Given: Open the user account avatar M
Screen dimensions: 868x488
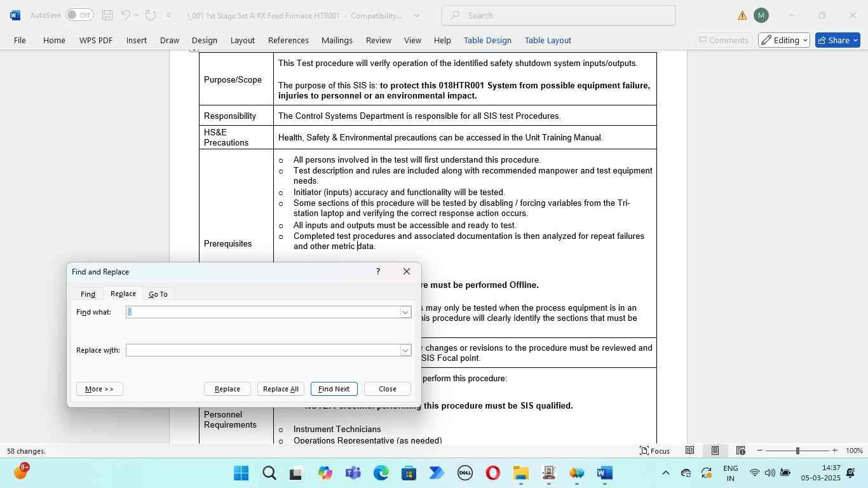Looking at the screenshot, I should click(x=761, y=15).
